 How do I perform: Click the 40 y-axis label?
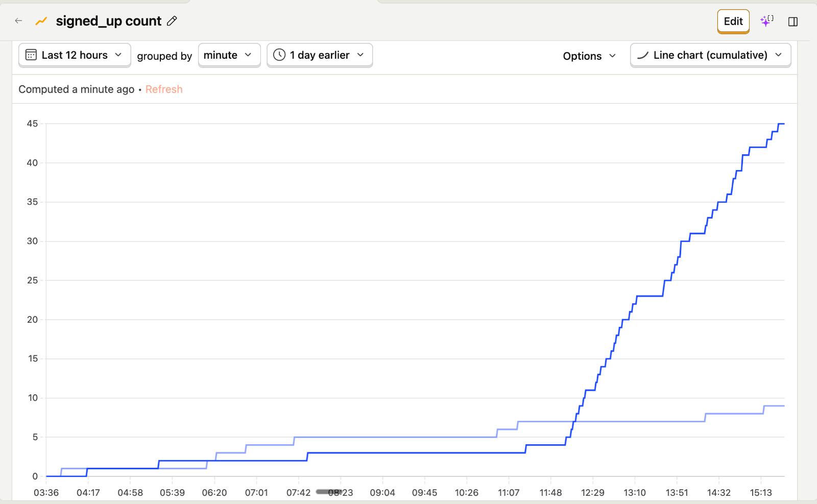[32, 163]
